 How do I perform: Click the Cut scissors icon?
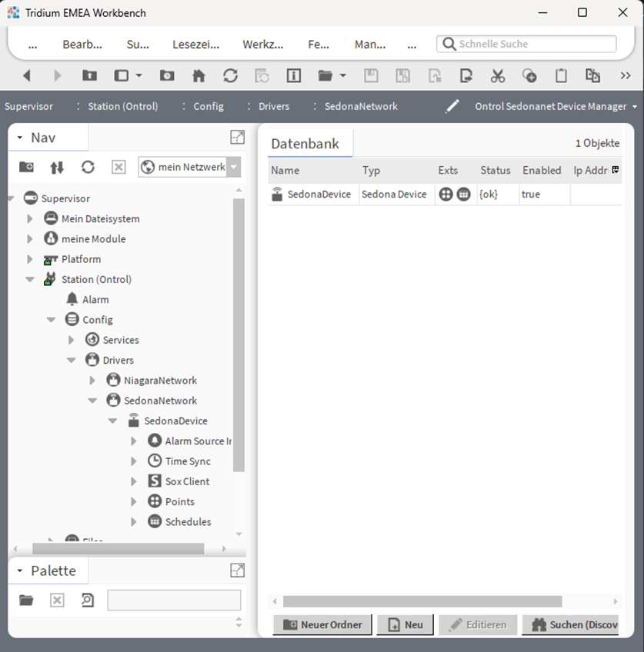click(x=498, y=75)
